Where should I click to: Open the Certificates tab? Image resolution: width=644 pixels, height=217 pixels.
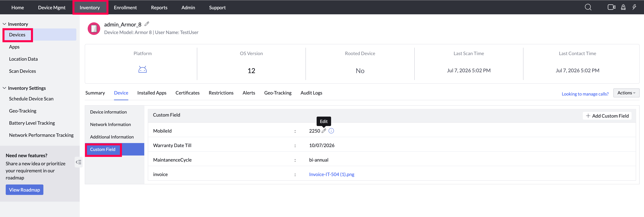click(x=187, y=93)
